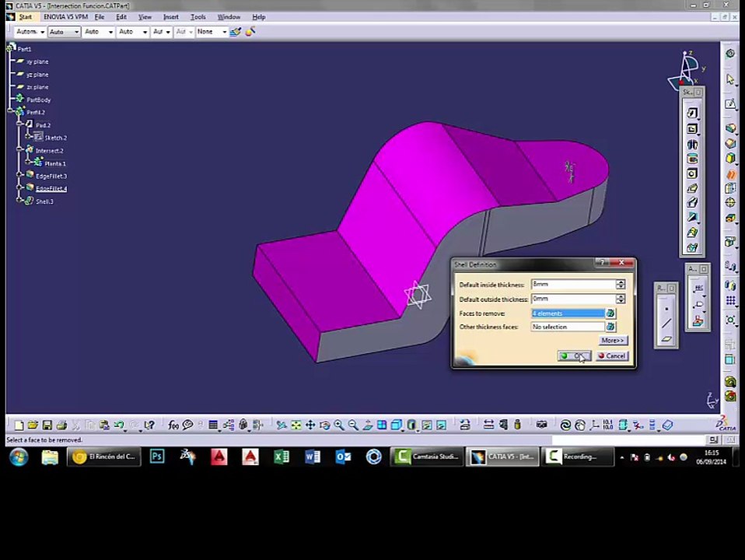Click the Default outside thickness input field
Screen dimensions: 745x560
573,299
